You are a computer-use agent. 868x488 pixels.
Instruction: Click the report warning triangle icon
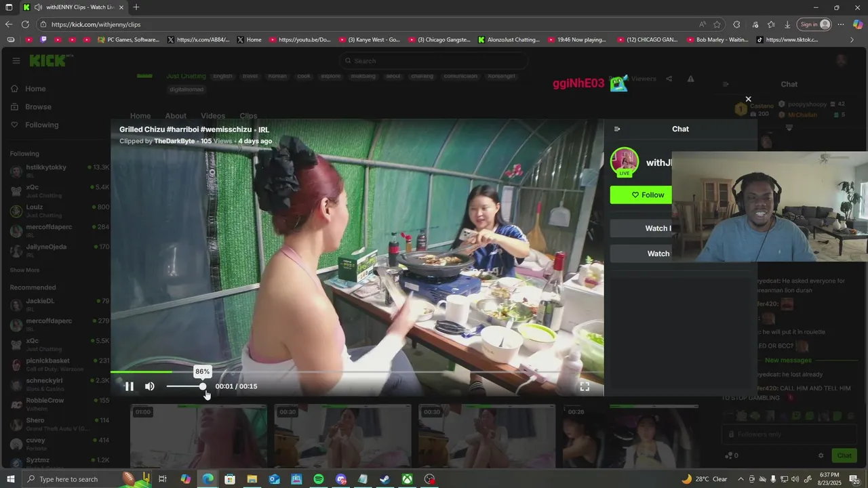click(x=690, y=79)
